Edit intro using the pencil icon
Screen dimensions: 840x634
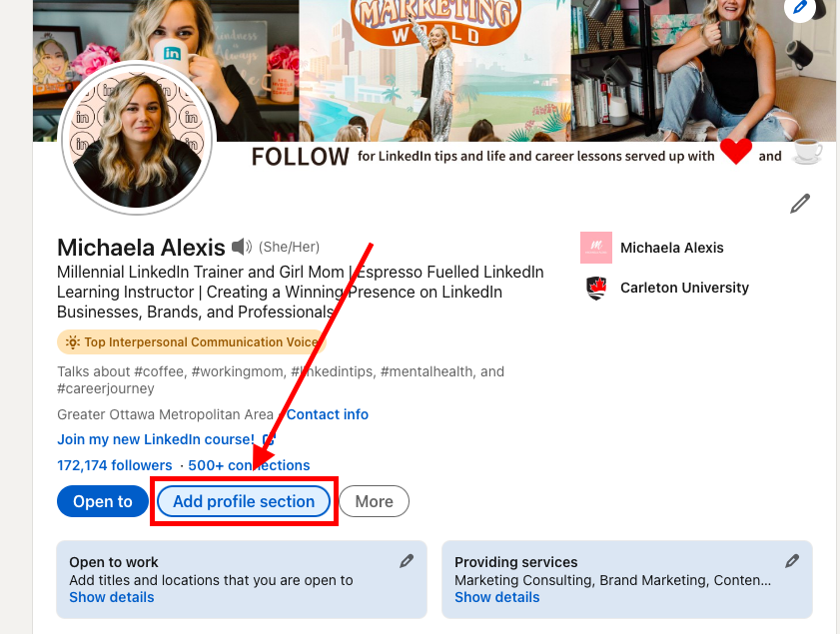(x=800, y=204)
